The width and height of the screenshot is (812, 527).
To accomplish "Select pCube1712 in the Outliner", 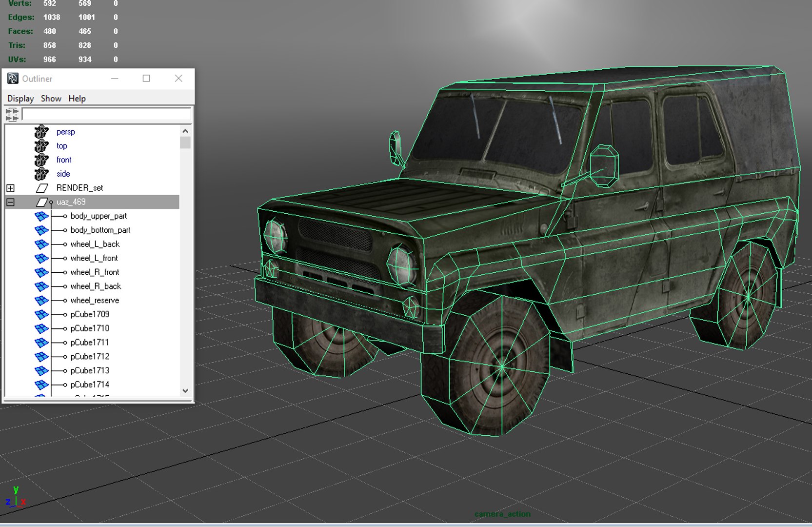I will [x=90, y=357].
